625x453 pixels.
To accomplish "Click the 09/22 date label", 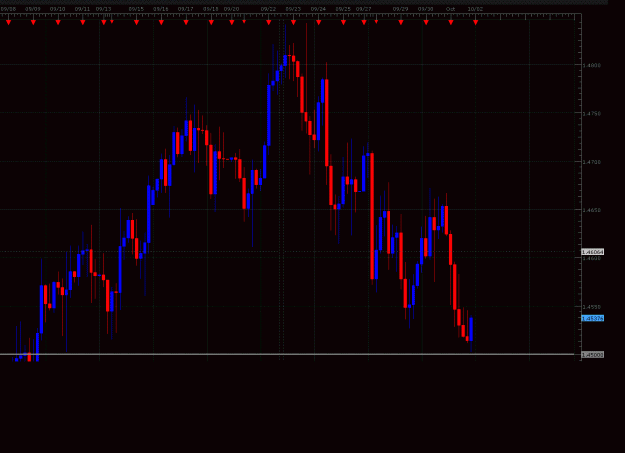I will 268,9.
